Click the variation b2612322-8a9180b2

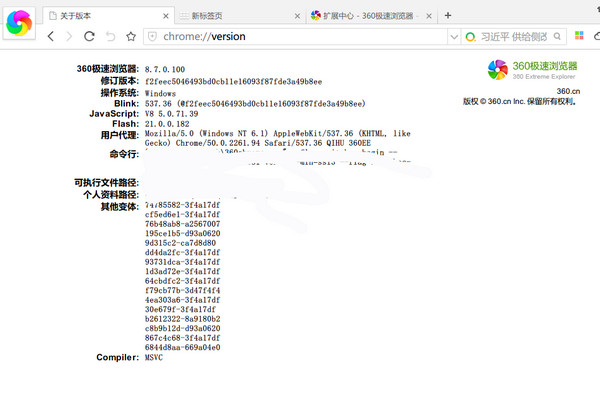coord(183,319)
